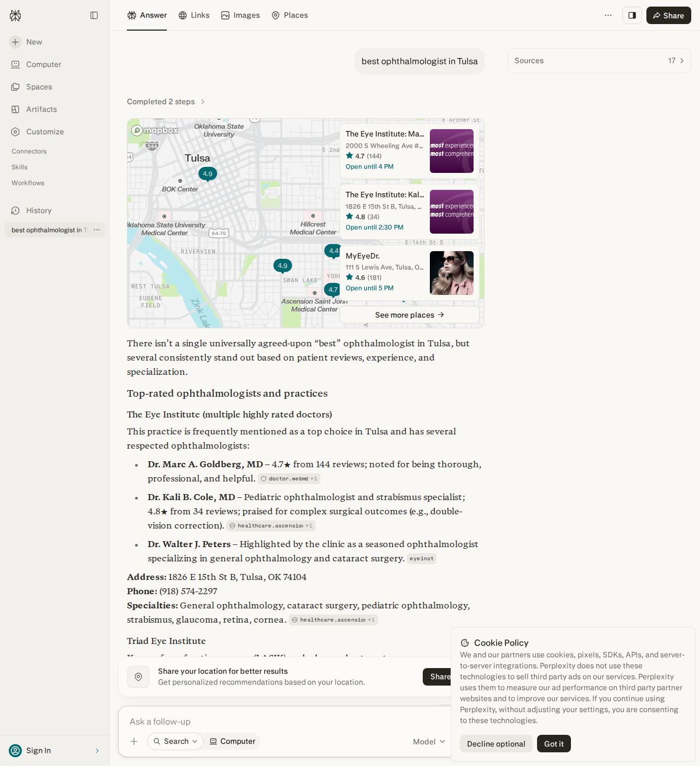Collapse the left sidebar panel icon
The height and width of the screenshot is (766, 700).
pos(94,15)
